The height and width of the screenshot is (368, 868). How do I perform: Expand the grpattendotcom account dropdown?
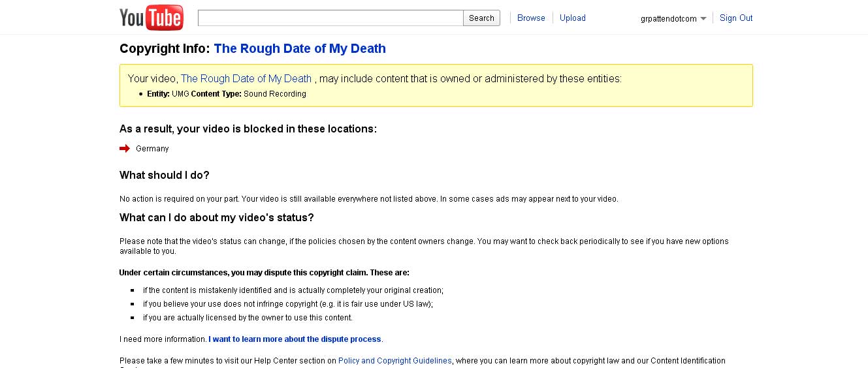[x=673, y=19]
